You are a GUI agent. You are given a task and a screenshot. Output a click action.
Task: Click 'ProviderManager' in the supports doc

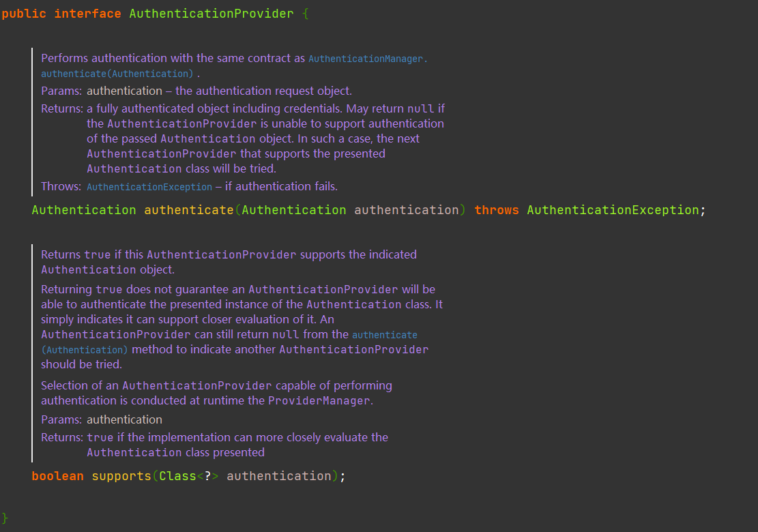319,401
